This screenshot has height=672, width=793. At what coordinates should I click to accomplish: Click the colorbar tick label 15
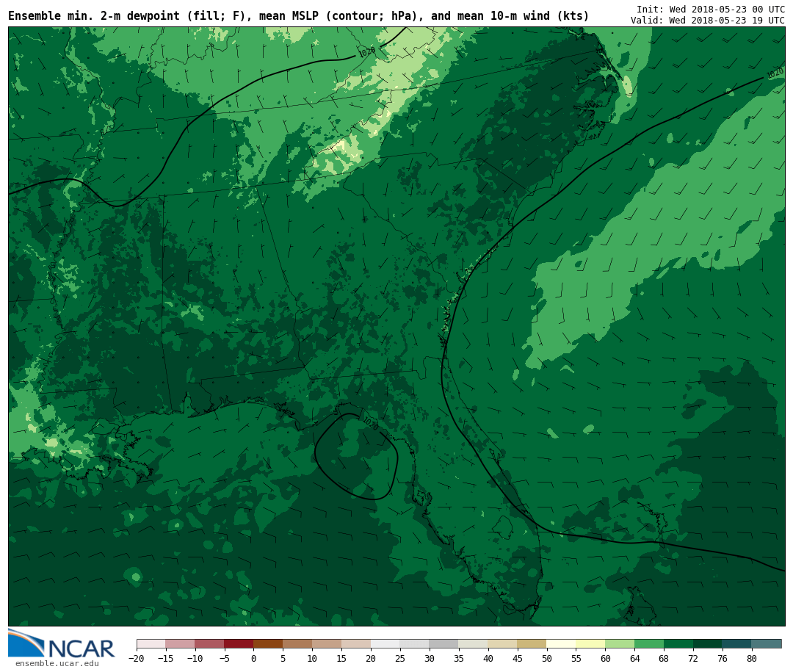coord(341,658)
